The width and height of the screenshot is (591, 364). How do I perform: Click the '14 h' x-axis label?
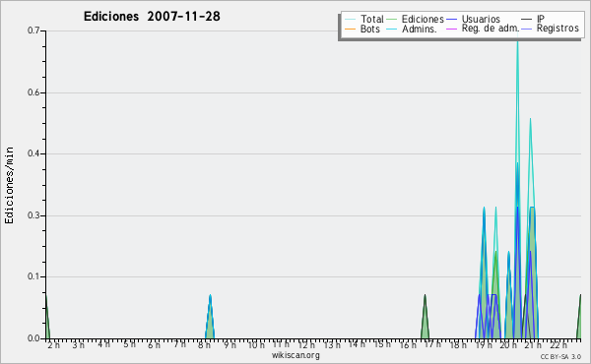(x=357, y=344)
